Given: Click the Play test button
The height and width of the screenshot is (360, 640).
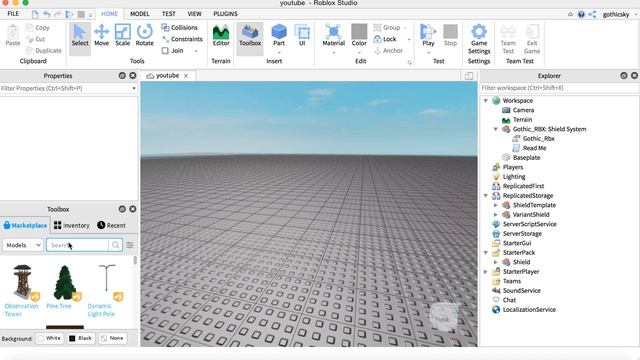Looking at the screenshot, I should [428, 36].
